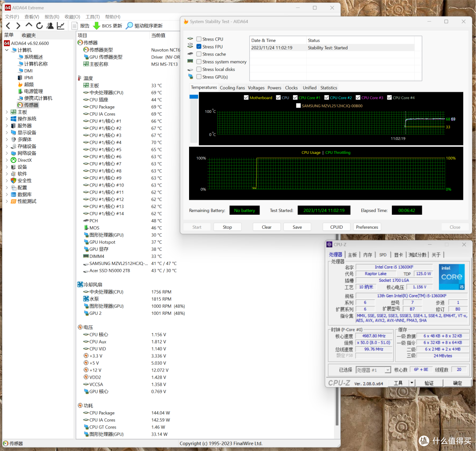Image resolution: width=476 pixels, height=451 pixels.
Task: Click the 功耗 power section icon
Action: pyautogui.click(x=80, y=406)
